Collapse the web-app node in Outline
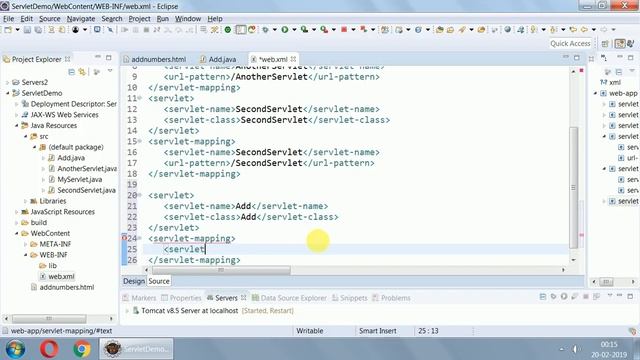 click(596, 93)
